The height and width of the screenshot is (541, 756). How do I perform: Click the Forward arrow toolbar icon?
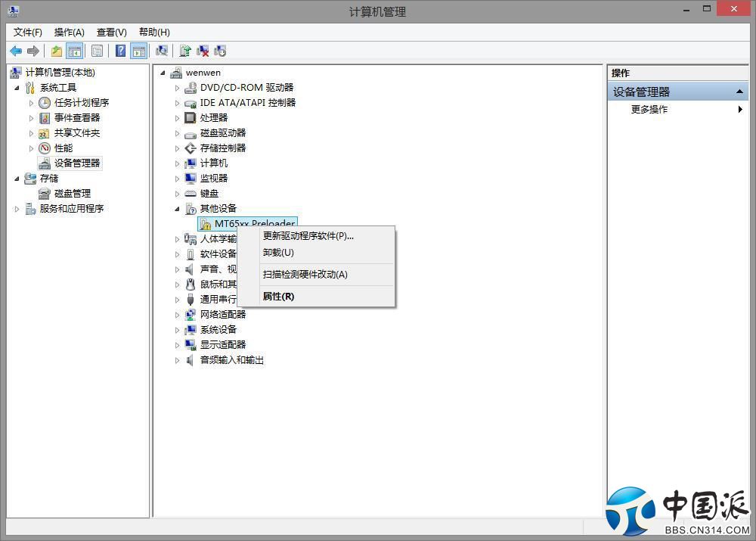point(33,51)
